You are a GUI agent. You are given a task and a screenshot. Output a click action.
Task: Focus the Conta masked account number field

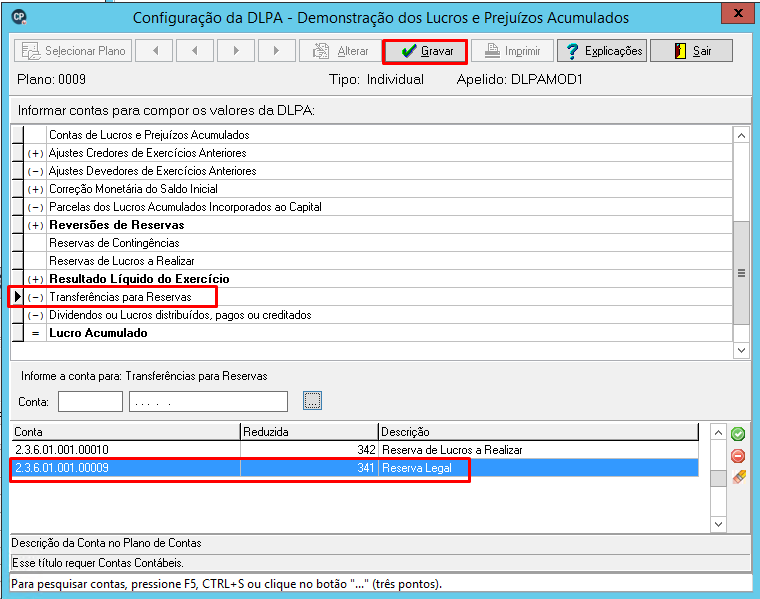208,401
